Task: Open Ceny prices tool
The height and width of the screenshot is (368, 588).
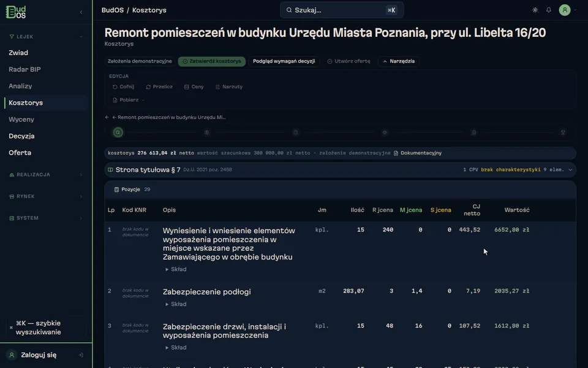Action: tap(194, 86)
